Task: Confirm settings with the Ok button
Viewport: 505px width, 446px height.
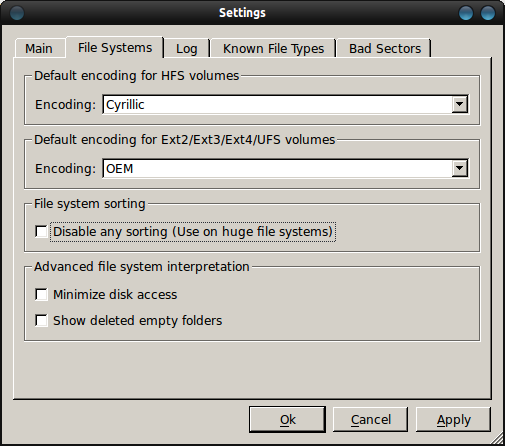Action: coord(287,419)
